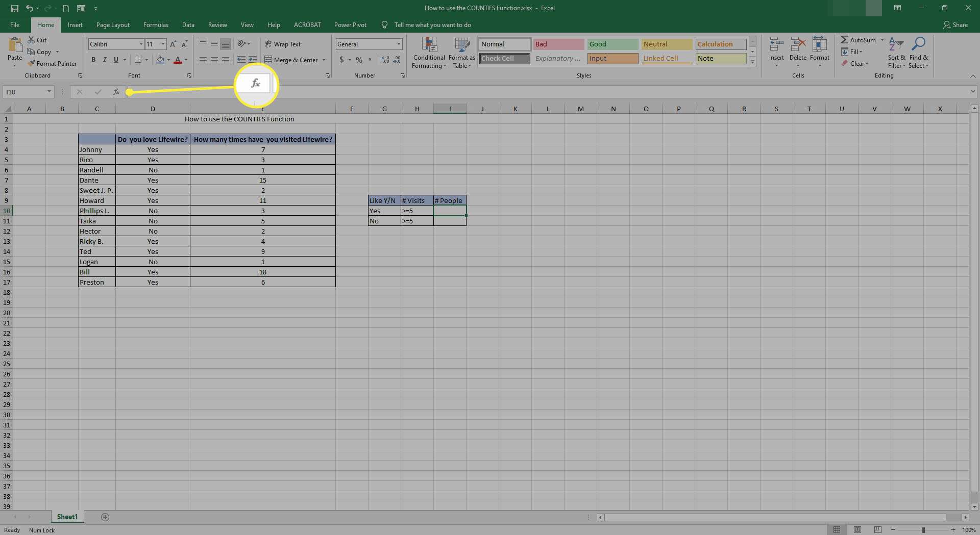
Task: Switch to the Insert ribbon tab
Action: pyautogui.click(x=75, y=25)
